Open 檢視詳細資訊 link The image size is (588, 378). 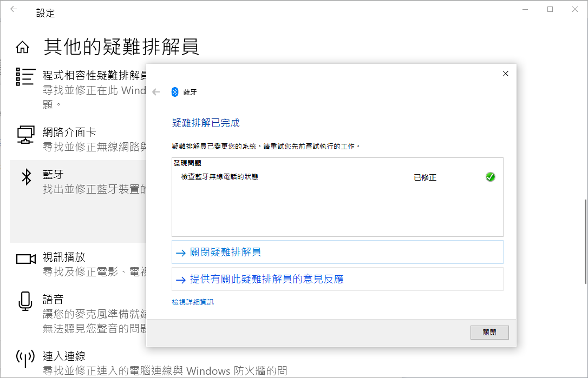193,302
